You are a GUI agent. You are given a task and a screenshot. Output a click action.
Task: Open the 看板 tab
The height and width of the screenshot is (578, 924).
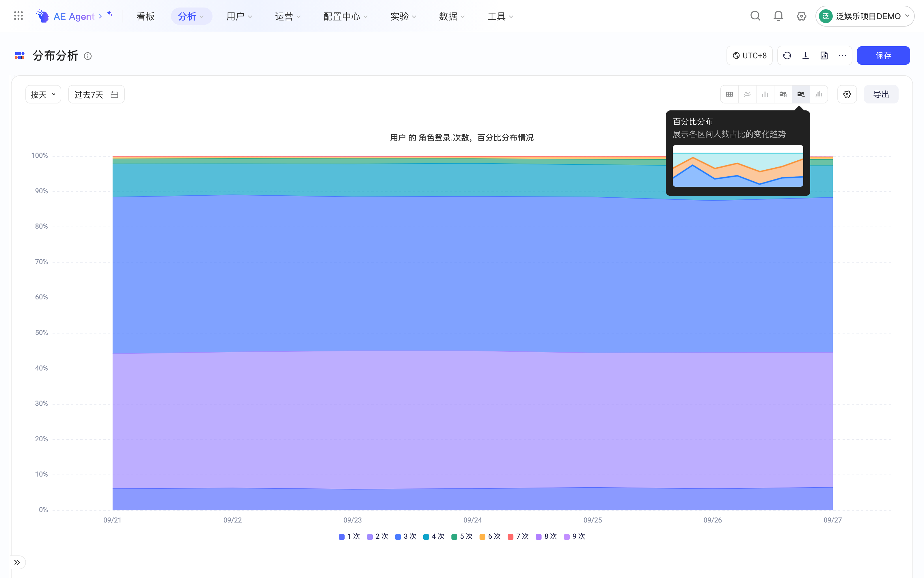coord(145,16)
